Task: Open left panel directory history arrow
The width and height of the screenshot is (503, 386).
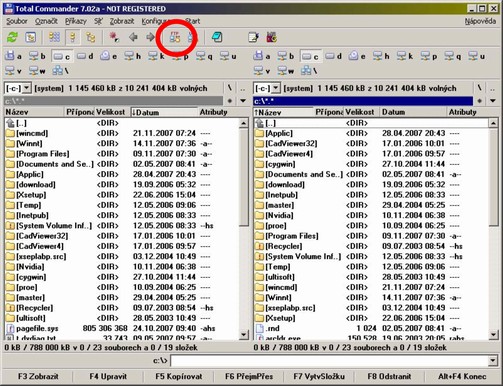Action: coord(243,101)
